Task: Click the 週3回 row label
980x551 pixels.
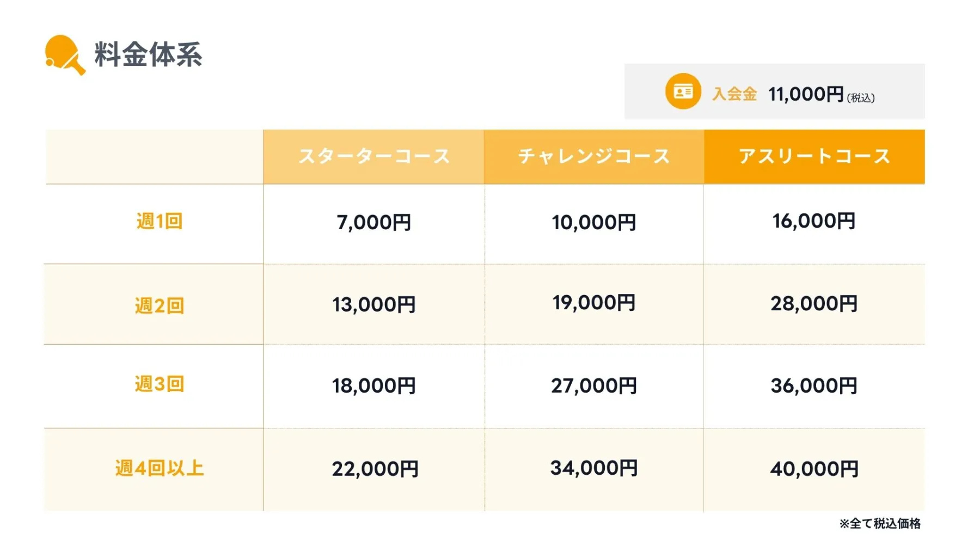Action: [x=159, y=384]
